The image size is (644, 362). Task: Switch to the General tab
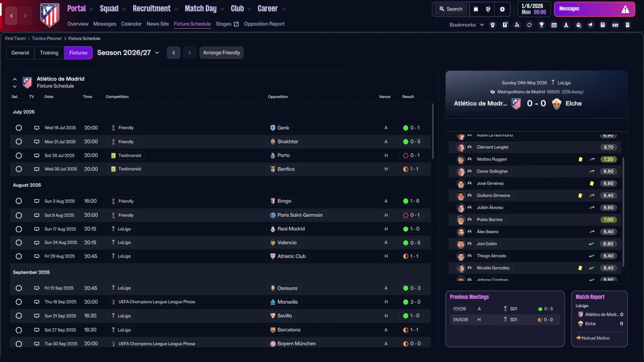click(x=20, y=53)
